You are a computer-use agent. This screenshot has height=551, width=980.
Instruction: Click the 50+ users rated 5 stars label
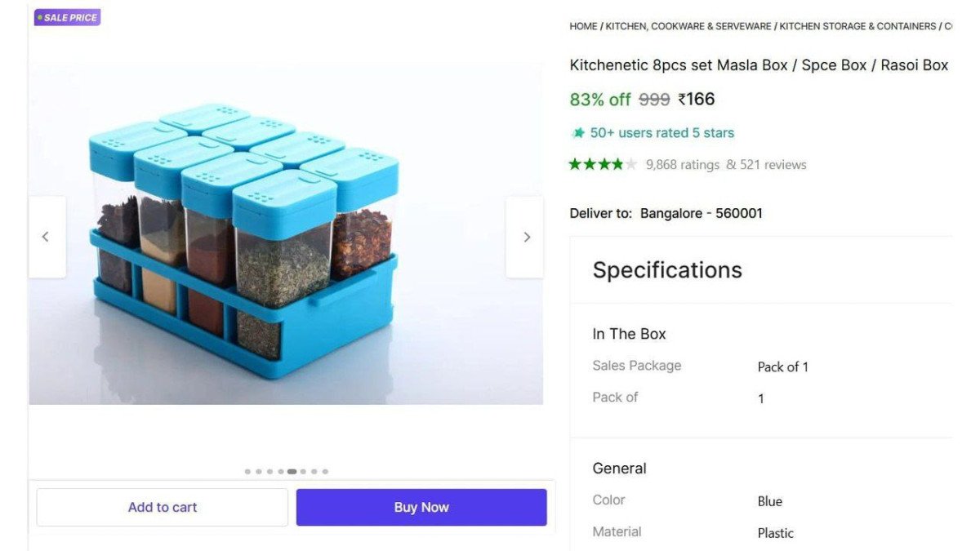tap(660, 132)
